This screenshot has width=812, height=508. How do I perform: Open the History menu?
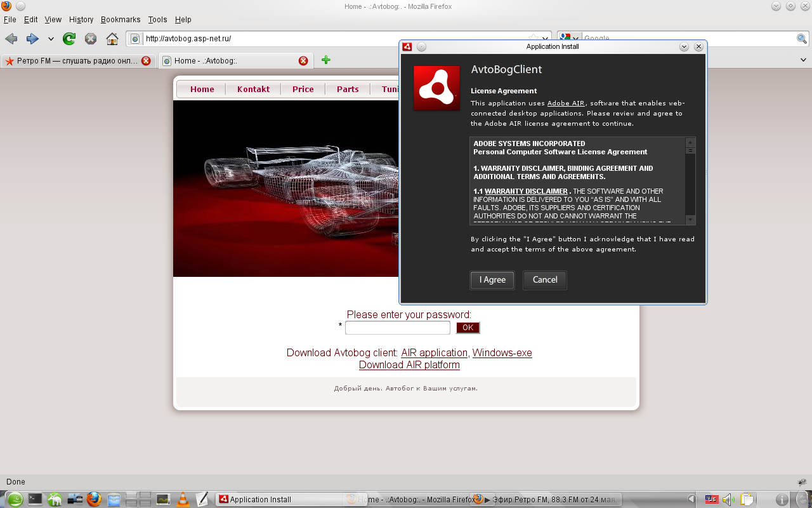click(81, 20)
